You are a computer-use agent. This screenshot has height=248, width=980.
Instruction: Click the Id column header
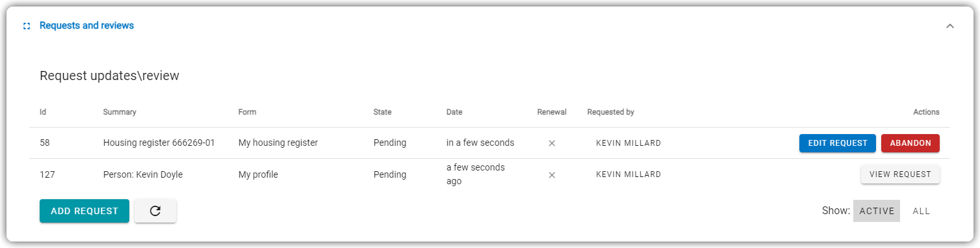[x=43, y=112]
